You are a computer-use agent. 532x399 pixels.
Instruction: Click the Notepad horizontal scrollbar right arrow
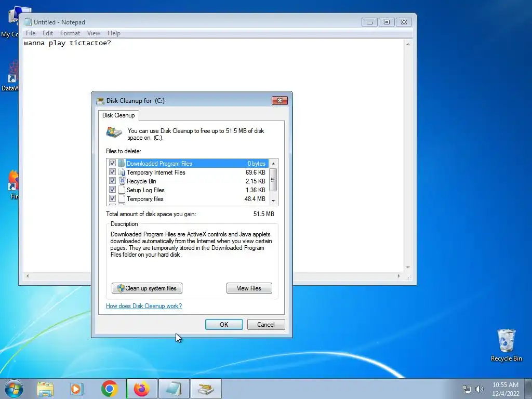point(398,276)
